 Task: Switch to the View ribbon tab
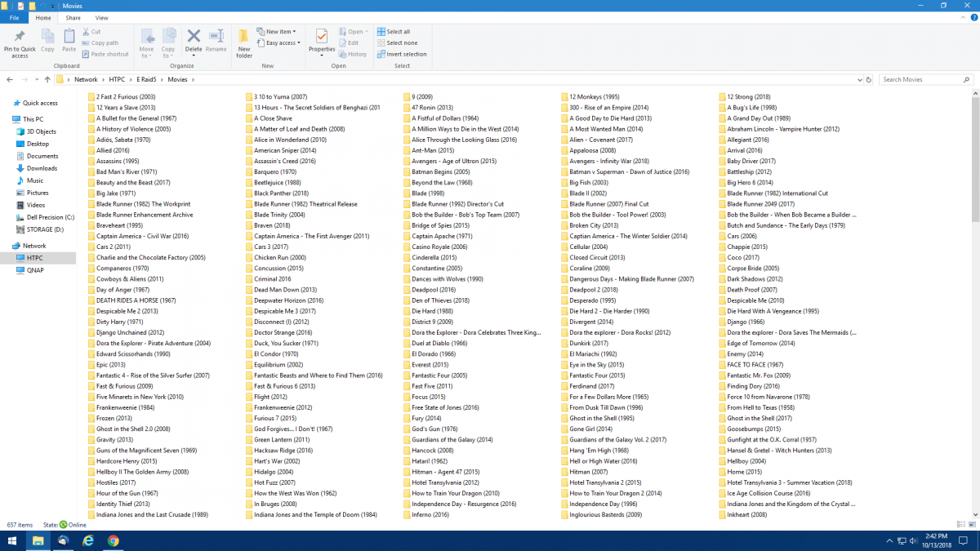[101, 17]
